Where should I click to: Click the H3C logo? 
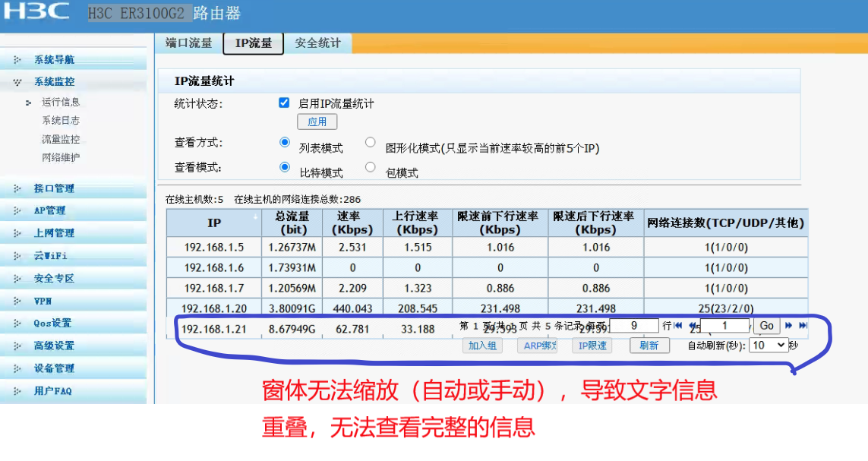36,11
